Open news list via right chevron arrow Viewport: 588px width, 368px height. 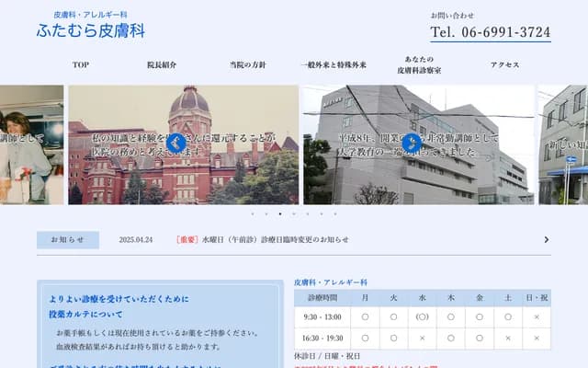pos(547,240)
